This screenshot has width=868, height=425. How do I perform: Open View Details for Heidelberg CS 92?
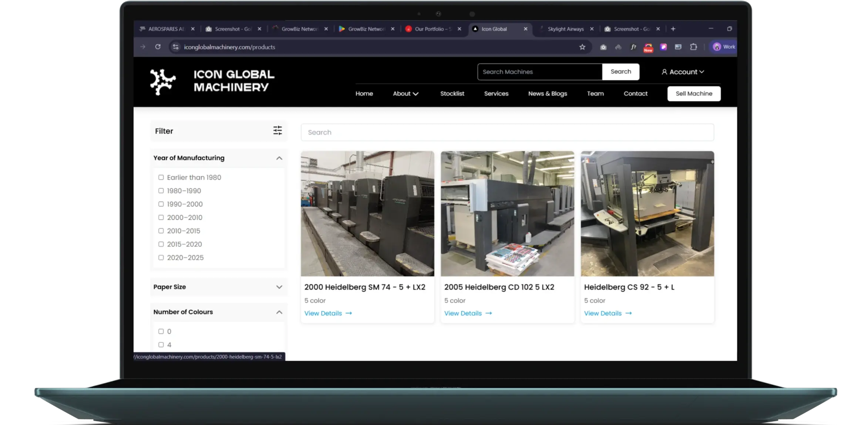pyautogui.click(x=608, y=313)
